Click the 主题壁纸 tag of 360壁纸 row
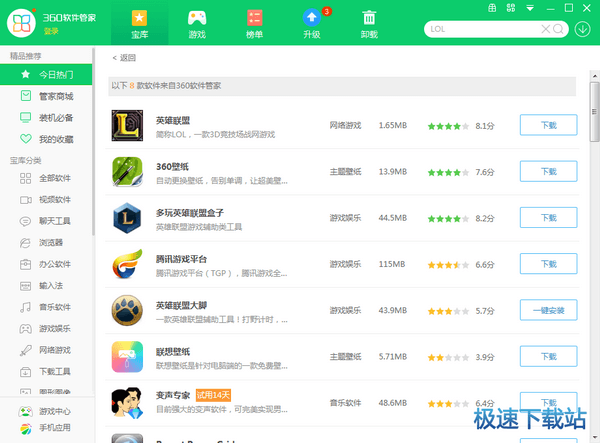Image resolution: width=600 pixels, height=443 pixels. 345,172
